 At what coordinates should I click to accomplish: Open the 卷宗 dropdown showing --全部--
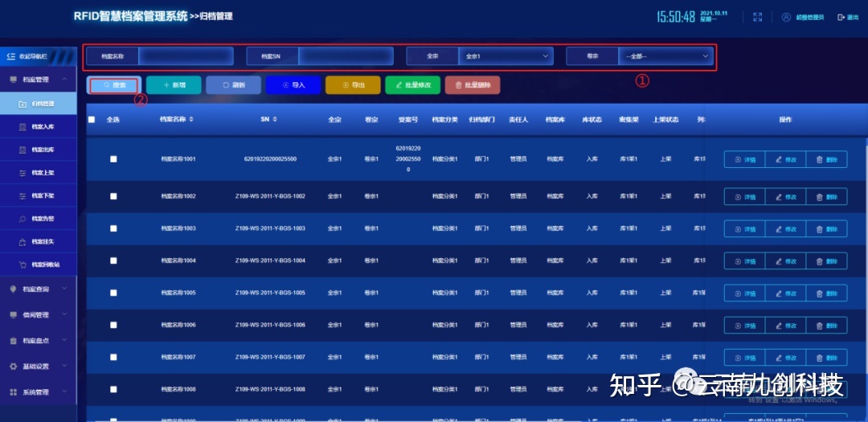tap(665, 55)
